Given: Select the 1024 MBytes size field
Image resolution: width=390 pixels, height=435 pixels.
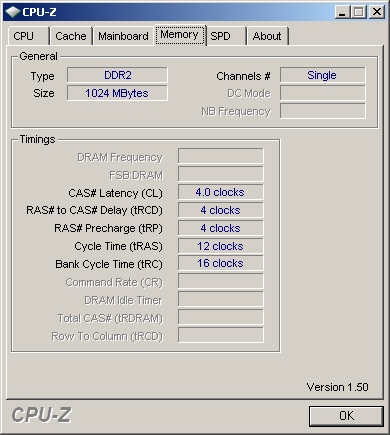Looking at the screenshot, I should tap(117, 93).
